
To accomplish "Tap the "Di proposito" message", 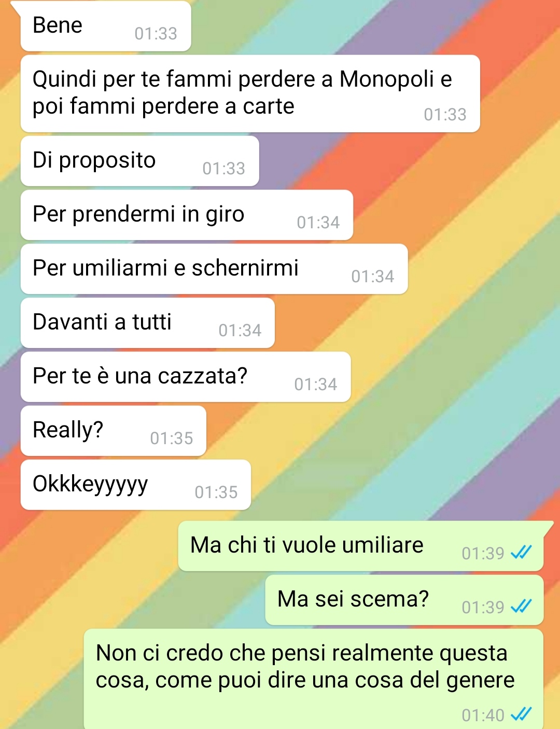I will [x=140, y=161].
